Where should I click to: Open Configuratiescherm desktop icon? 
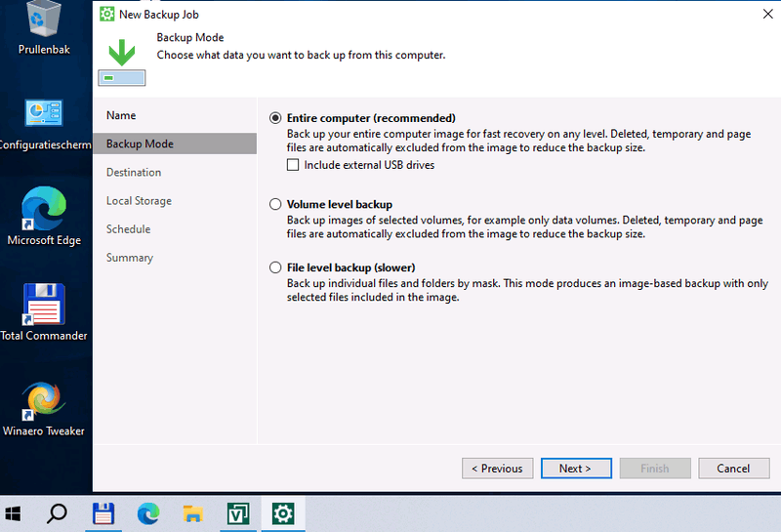44,125
